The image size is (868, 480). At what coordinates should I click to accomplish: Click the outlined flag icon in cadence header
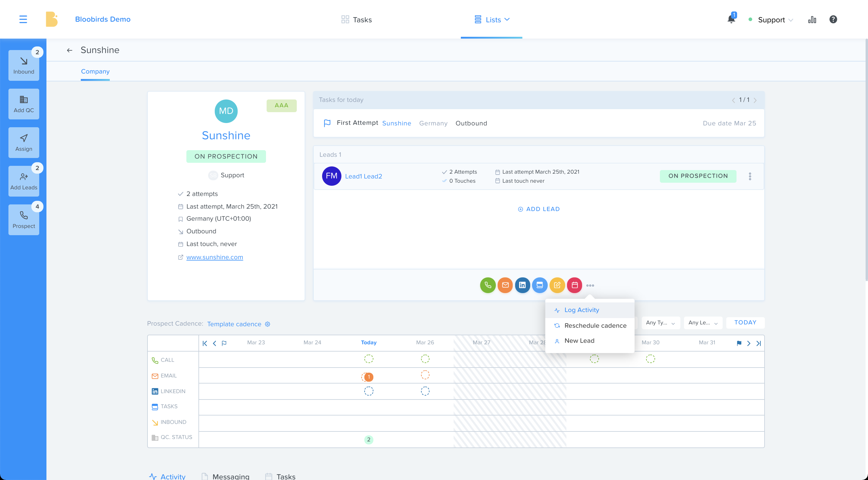(224, 343)
